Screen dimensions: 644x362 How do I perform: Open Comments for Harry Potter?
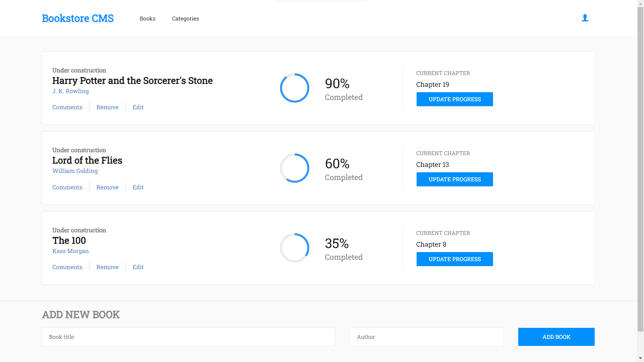point(67,107)
